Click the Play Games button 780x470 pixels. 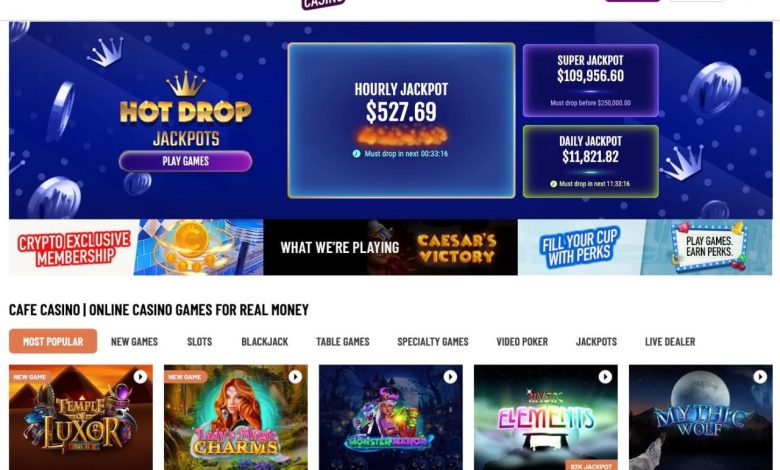[x=185, y=161]
